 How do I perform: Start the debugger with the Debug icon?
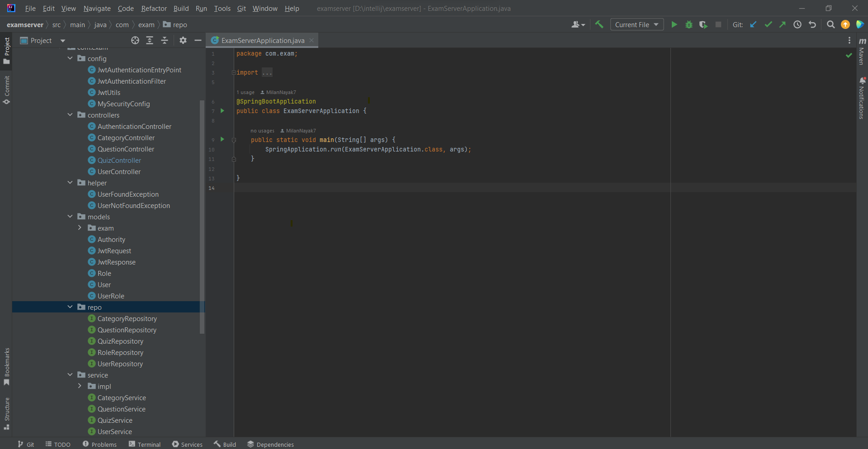pyautogui.click(x=689, y=24)
